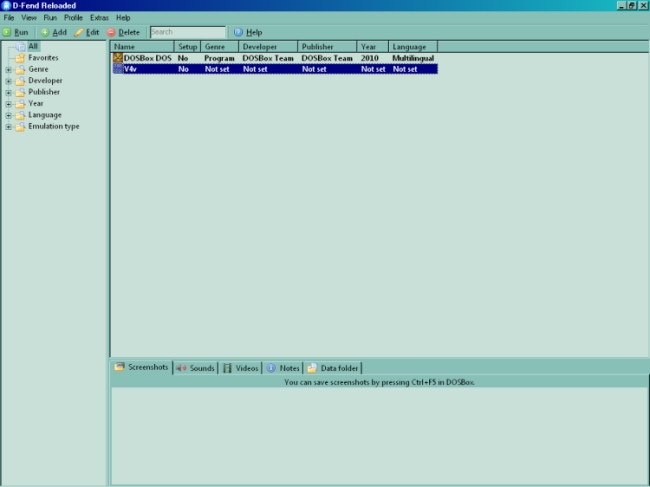Click the Sounds speaker icon
The image size is (650, 487).
click(181, 368)
